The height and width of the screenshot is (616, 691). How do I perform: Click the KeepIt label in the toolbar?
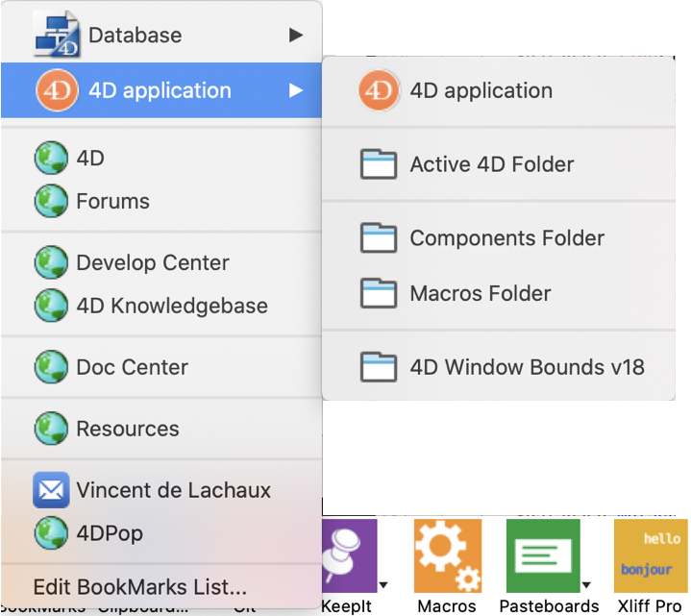(x=347, y=606)
